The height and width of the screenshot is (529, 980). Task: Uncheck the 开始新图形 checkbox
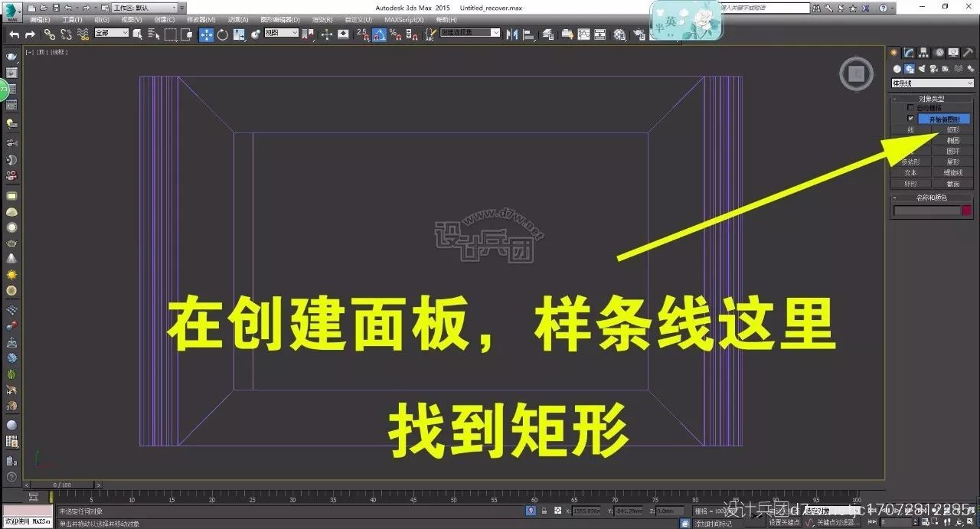(x=910, y=118)
